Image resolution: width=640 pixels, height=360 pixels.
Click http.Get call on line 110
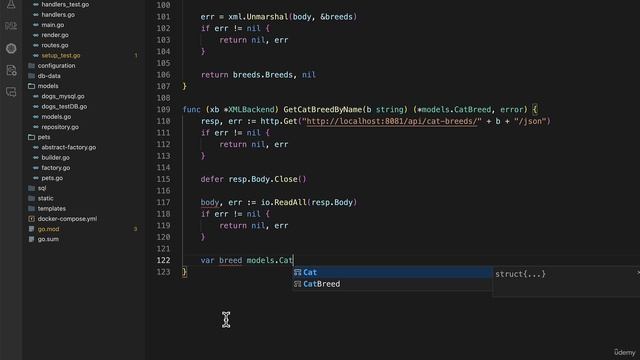click(279, 121)
